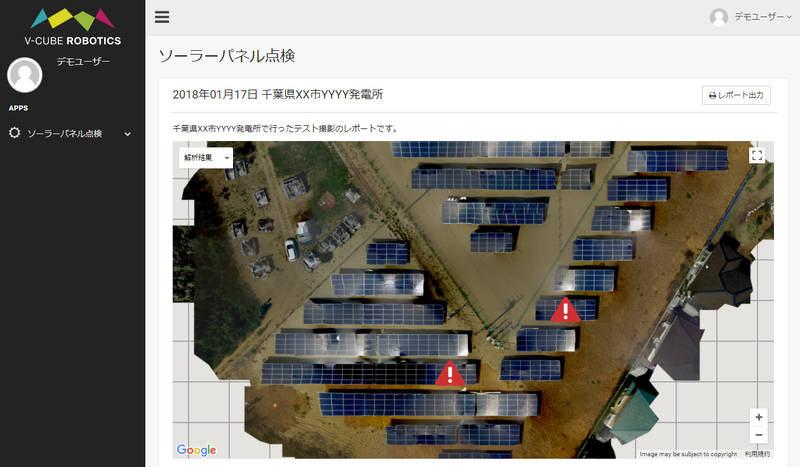Viewport: 800px width, 467px height.
Task: Open the 解析結果 dropdown on the map
Action: pyautogui.click(x=205, y=158)
